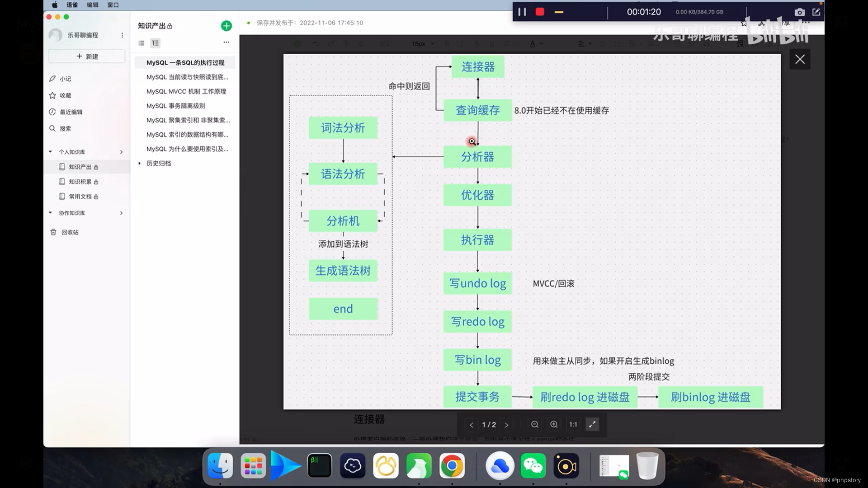This screenshot has height=488, width=868.
Task: Click the green add document plus icon
Action: pos(226,26)
